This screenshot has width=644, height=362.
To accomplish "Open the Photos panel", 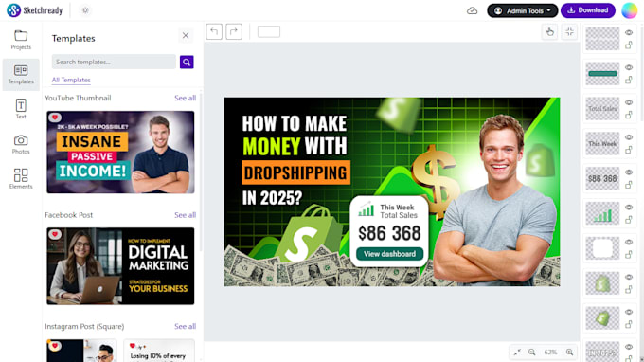I will coord(21,144).
